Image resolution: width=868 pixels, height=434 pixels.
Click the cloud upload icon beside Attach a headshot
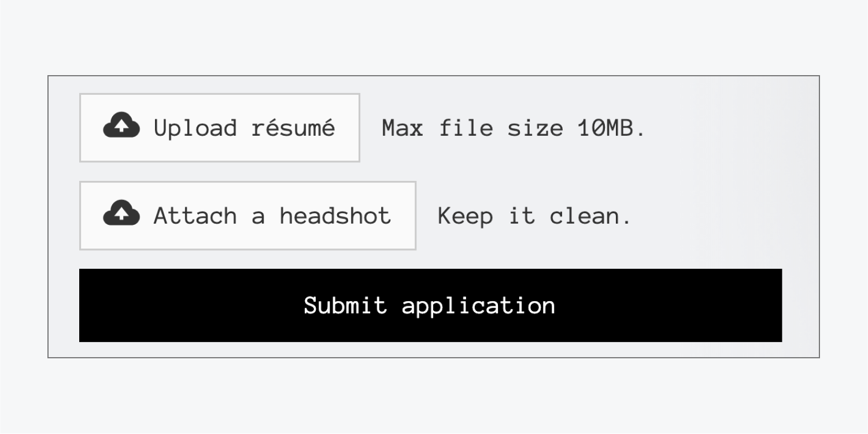[121, 214]
